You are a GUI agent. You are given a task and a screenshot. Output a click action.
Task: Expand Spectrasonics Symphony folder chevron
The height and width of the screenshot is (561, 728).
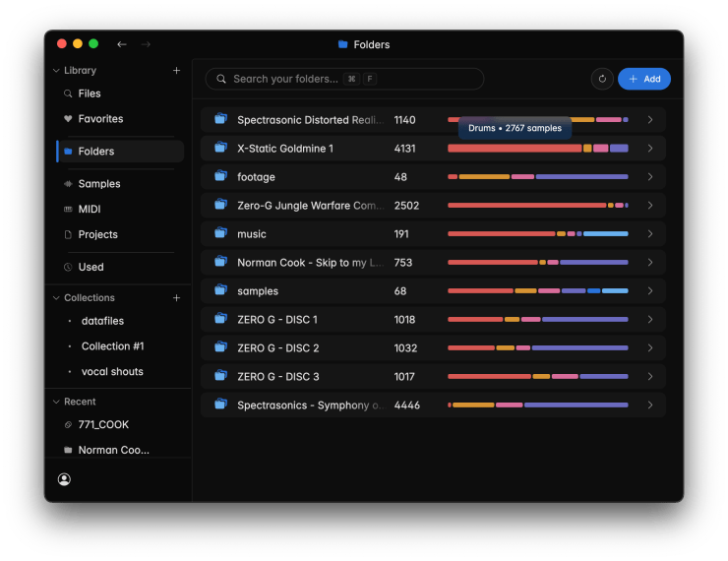point(650,405)
